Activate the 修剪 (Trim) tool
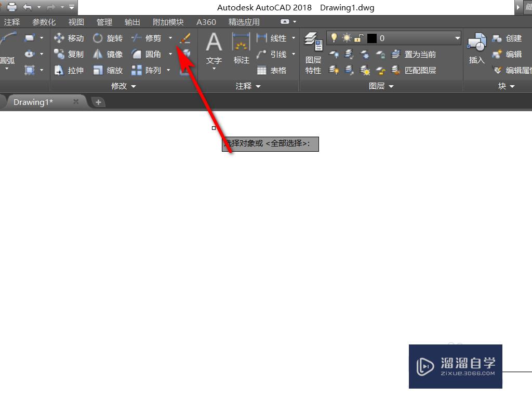This screenshot has height=399, width=532. tap(149, 37)
